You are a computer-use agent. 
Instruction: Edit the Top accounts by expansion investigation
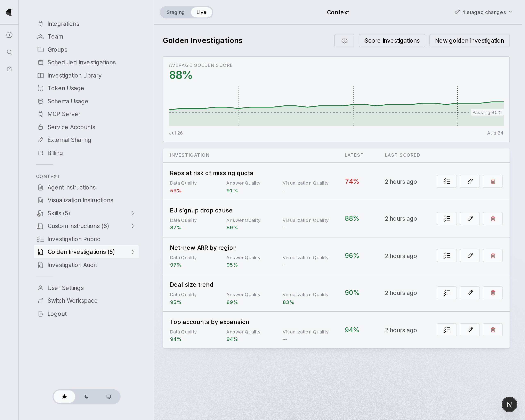point(470,330)
